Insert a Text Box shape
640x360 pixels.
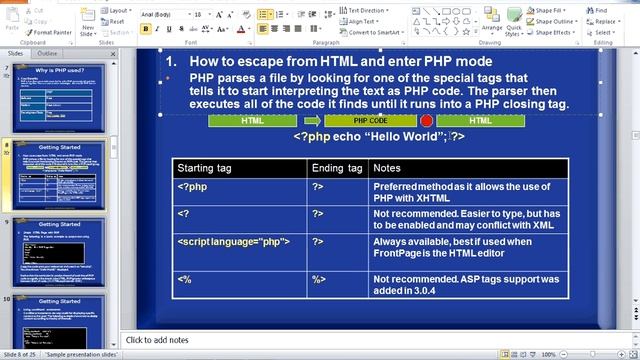click(416, 11)
